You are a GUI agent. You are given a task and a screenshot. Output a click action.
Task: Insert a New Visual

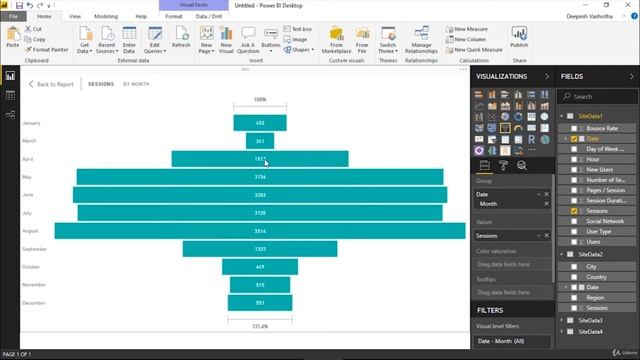(x=226, y=40)
